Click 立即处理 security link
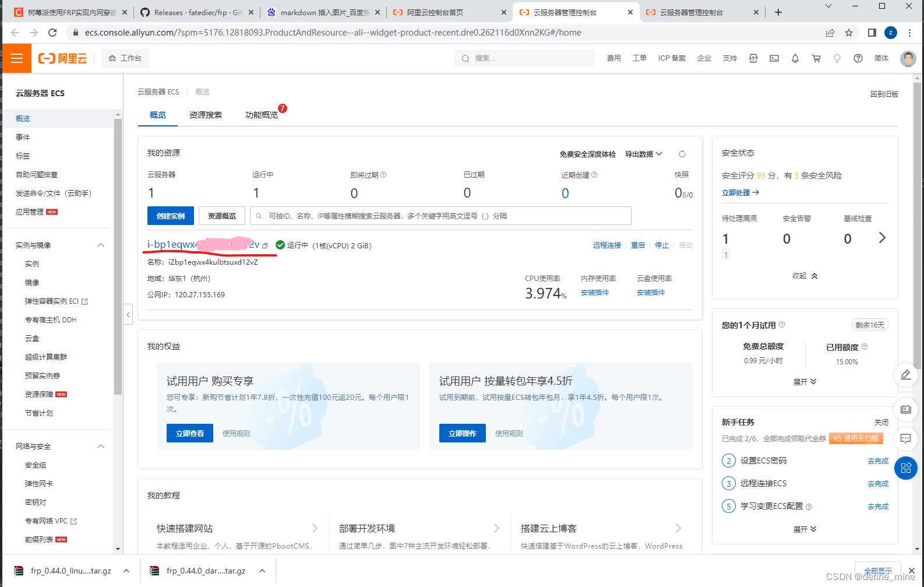The height and width of the screenshot is (587, 924). (x=740, y=193)
